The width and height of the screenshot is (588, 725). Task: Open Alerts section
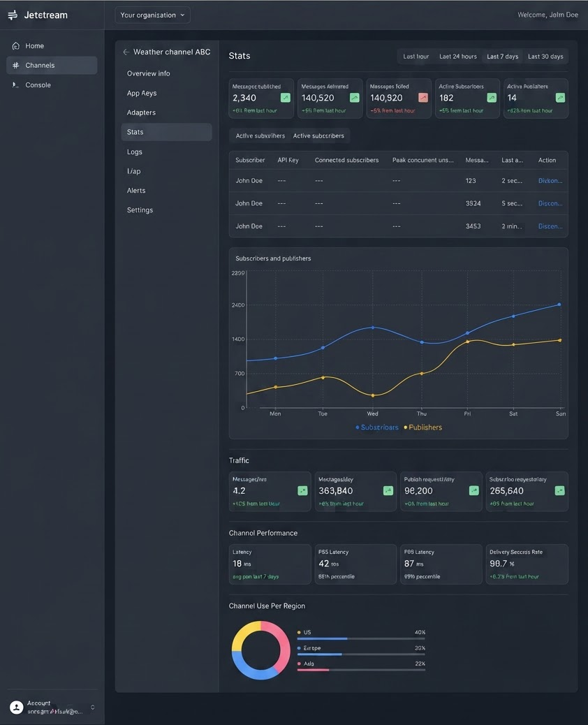pyautogui.click(x=166, y=191)
